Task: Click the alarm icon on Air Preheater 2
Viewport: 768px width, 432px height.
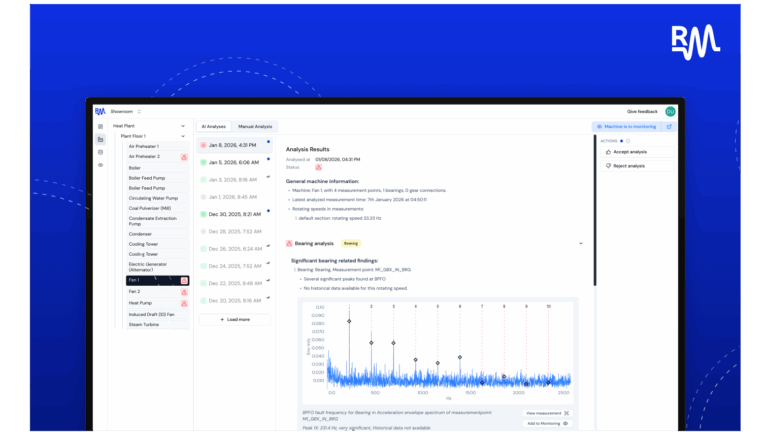Action: [184, 157]
